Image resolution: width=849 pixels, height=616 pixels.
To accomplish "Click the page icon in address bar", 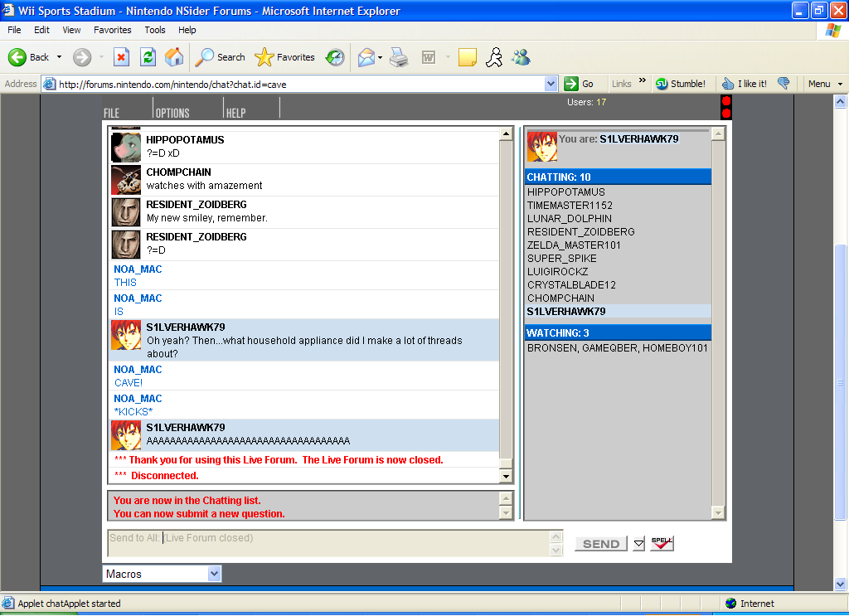I will pyautogui.click(x=49, y=84).
